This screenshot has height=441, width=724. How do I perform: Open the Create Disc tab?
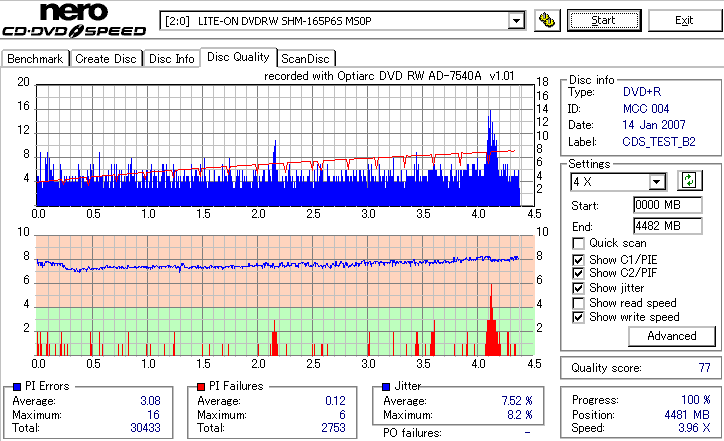pos(106,59)
